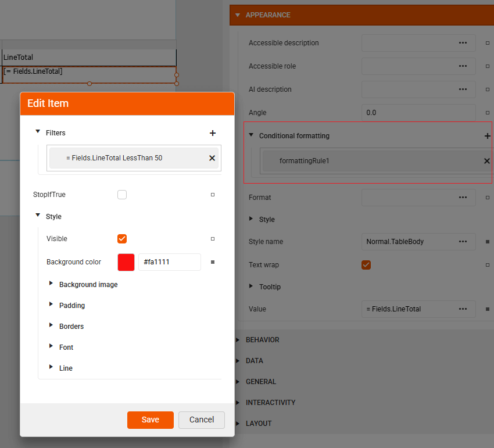The width and height of the screenshot is (494, 448).
Task: Open Accessible role ellipsis editor
Action: click(x=463, y=66)
